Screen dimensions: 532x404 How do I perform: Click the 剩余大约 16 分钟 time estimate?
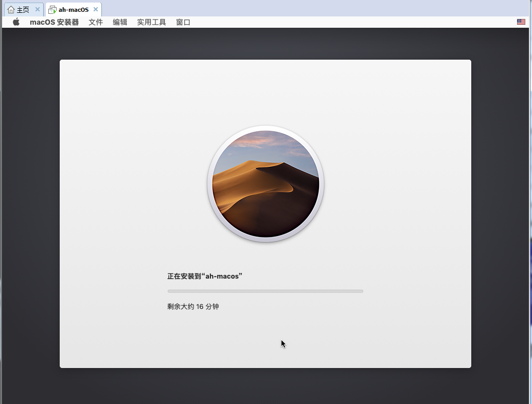pyautogui.click(x=193, y=307)
